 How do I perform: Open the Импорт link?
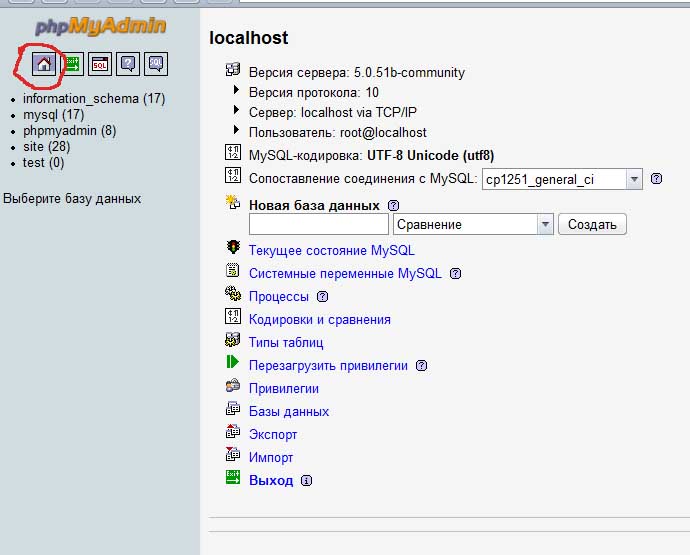pyautogui.click(x=271, y=457)
